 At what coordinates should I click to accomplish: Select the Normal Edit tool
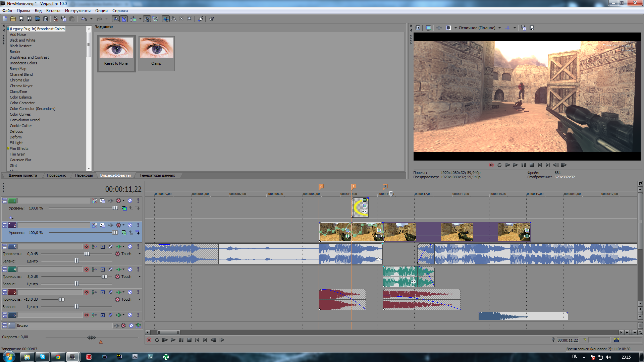click(166, 19)
